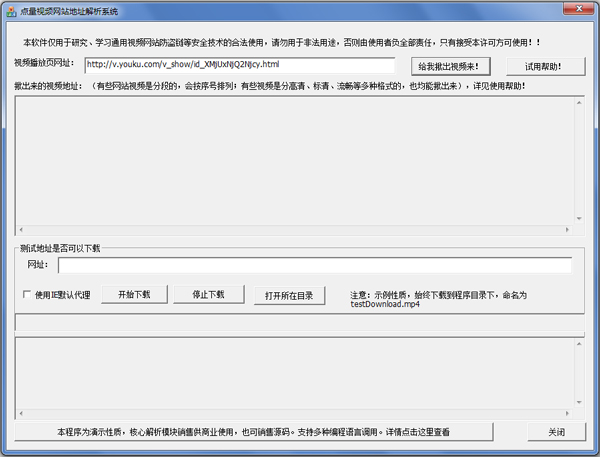Click the 测试地址是否可以下载 group title
This screenshot has height=457, width=600.
click(x=60, y=248)
